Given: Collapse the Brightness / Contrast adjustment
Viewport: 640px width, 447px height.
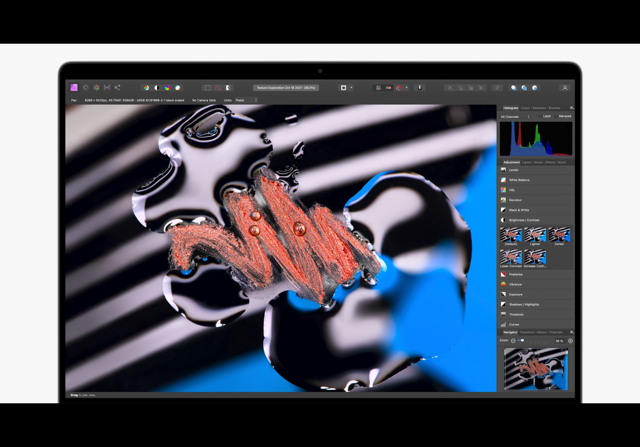Looking at the screenshot, I should 536,220.
